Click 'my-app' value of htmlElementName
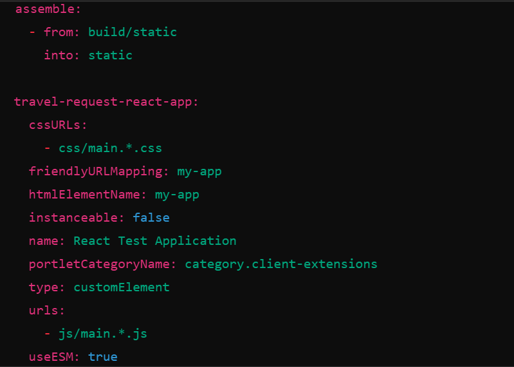Viewport: 514px width, 367px height. [177, 194]
